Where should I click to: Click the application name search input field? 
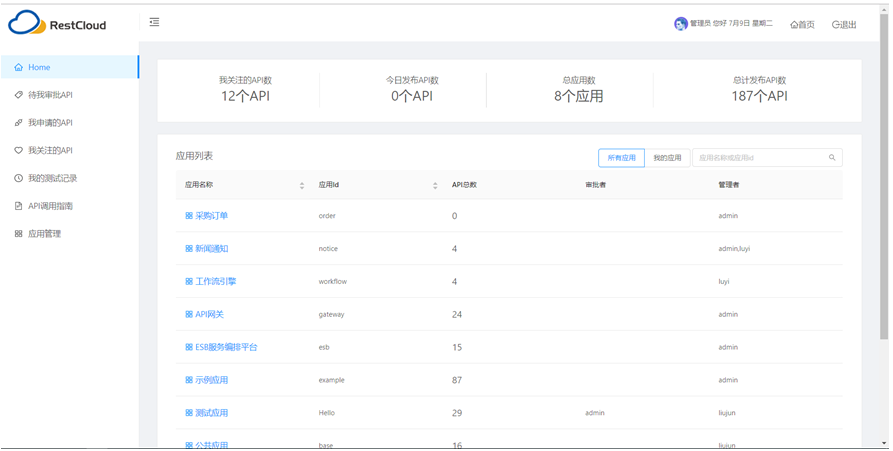point(760,158)
